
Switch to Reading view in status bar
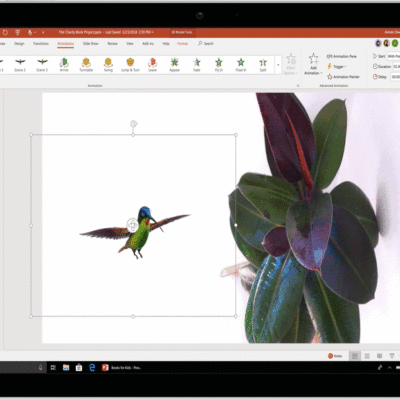click(x=379, y=356)
